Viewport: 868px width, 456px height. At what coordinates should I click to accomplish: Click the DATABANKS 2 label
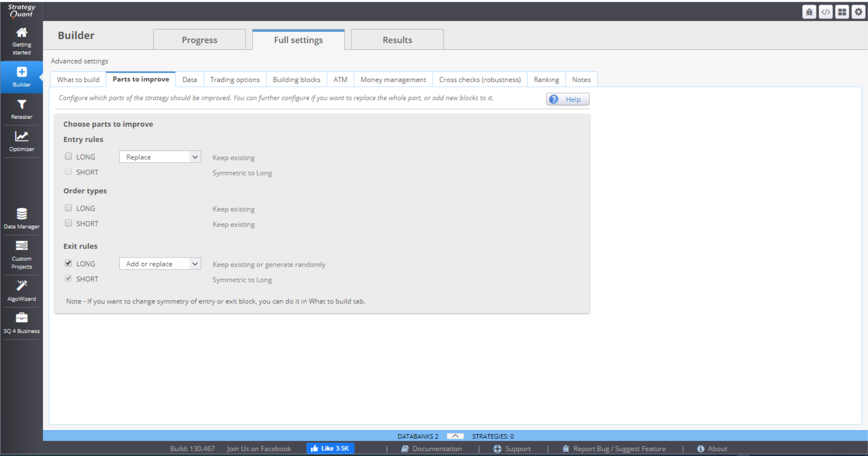coord(418,436)
